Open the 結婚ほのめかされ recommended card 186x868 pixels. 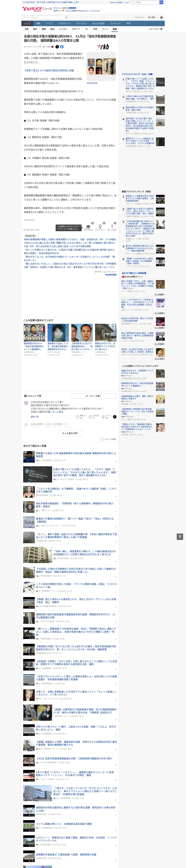coord(106,340)
